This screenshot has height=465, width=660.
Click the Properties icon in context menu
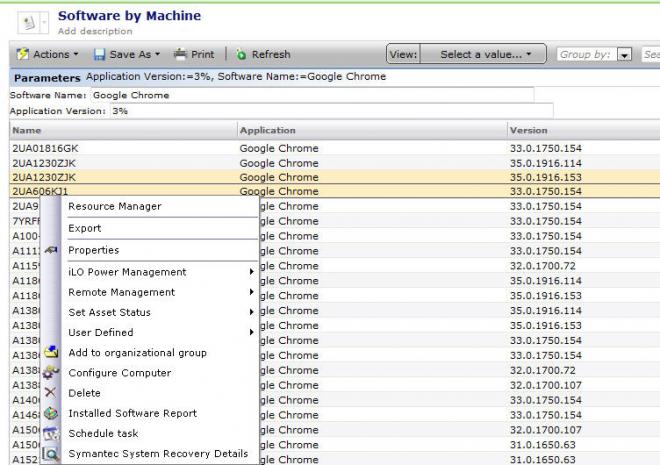(x=51, y=250)
